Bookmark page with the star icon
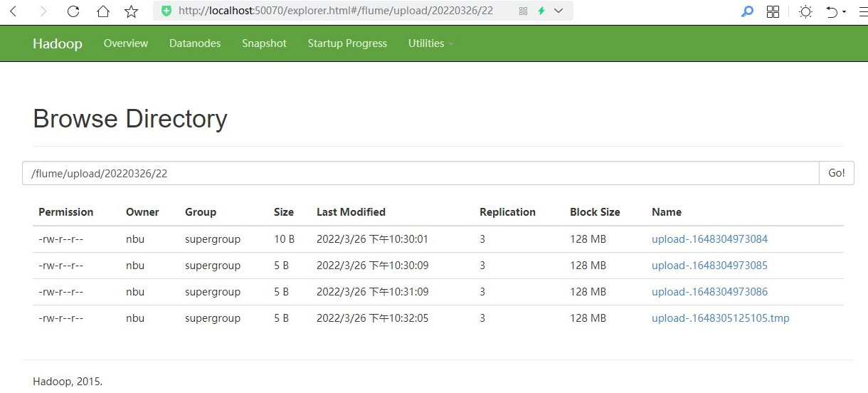Screen dimensions: 868x393 pos(131,11)
